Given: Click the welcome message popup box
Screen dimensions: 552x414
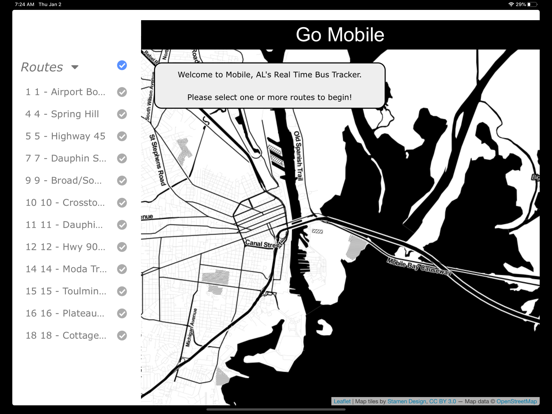Looking at the screenshot, I should point(270,86).
